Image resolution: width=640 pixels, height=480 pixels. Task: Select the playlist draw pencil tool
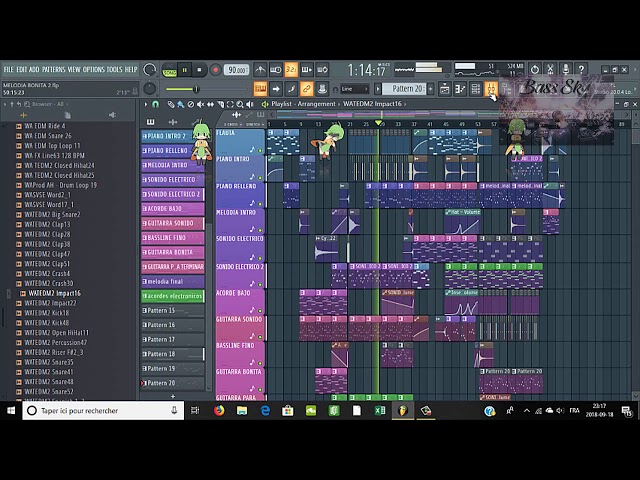171,104
